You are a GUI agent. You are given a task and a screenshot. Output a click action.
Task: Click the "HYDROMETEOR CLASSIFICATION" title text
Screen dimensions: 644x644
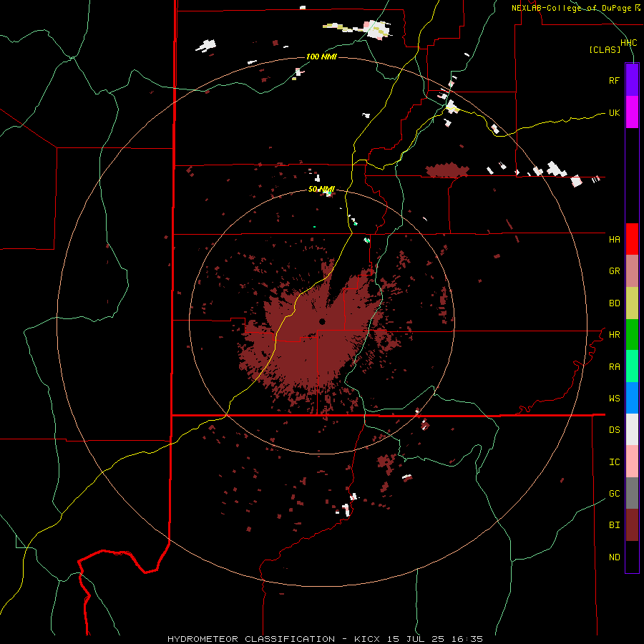point(251,639)
